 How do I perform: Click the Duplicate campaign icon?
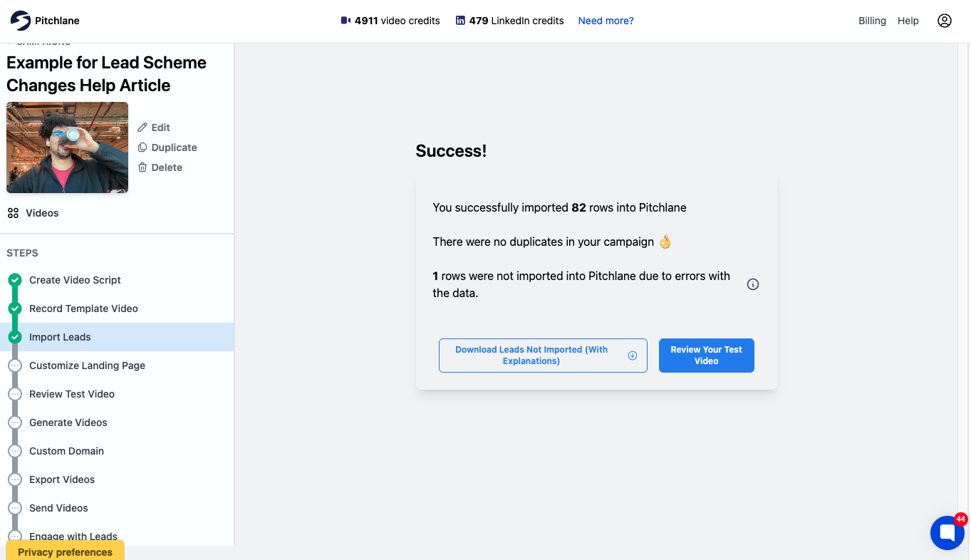(142, 147)
